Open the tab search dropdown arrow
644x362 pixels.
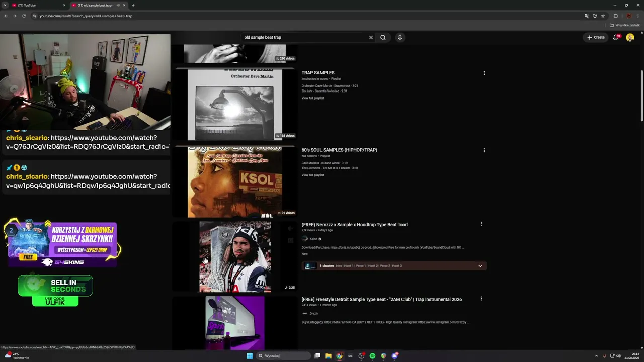pyautogui.click(x=6, y=5)
